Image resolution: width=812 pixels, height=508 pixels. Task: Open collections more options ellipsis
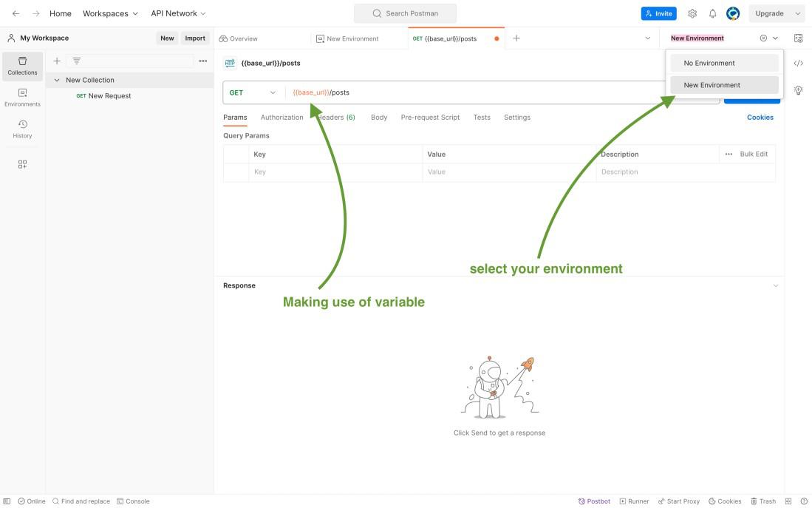[x=203, y=61]
